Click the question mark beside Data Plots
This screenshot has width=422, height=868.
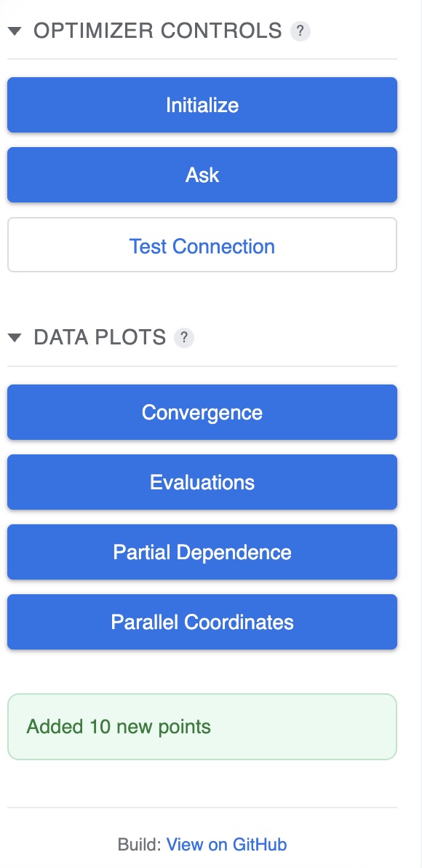(184, 336)
